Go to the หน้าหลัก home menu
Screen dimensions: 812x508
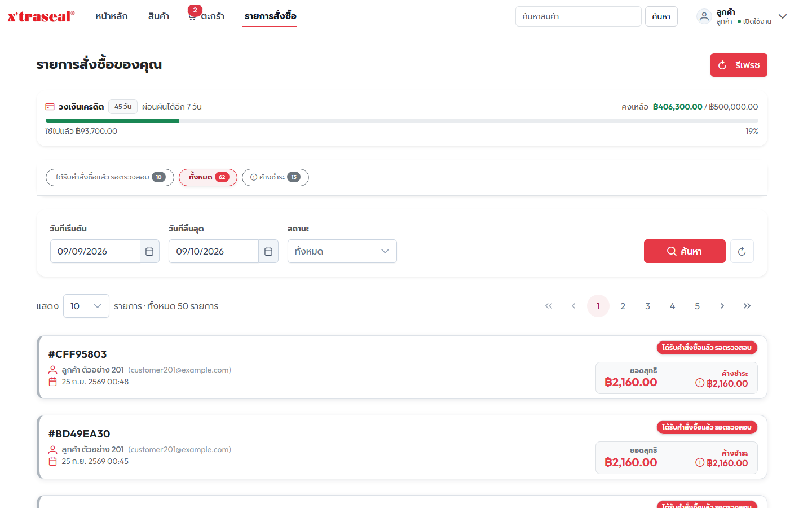[x=112, y=16]
